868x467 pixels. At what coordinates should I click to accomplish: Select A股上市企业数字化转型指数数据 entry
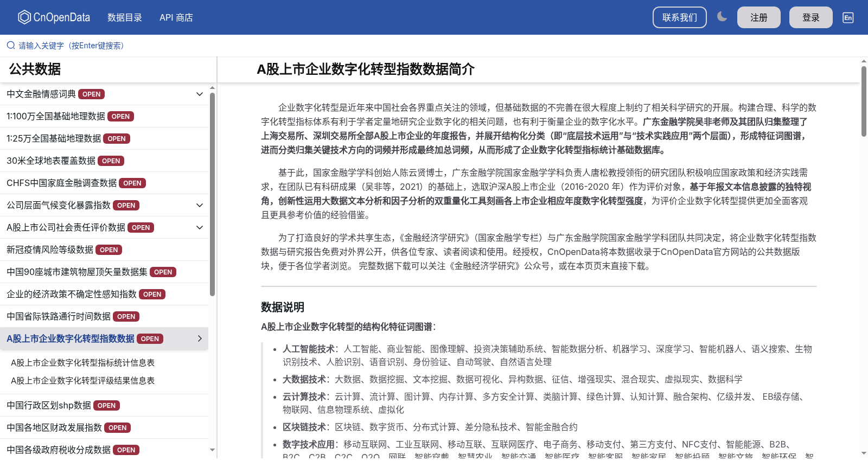(71, 338)
